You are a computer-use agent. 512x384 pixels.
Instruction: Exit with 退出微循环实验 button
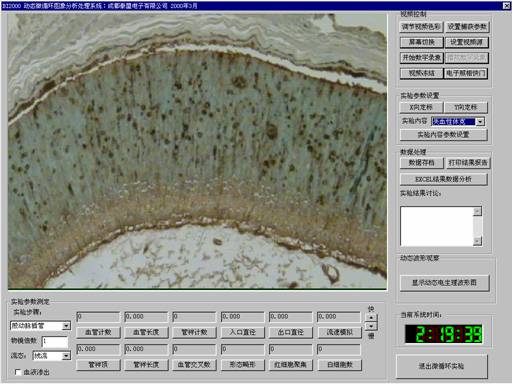(441, 366)
